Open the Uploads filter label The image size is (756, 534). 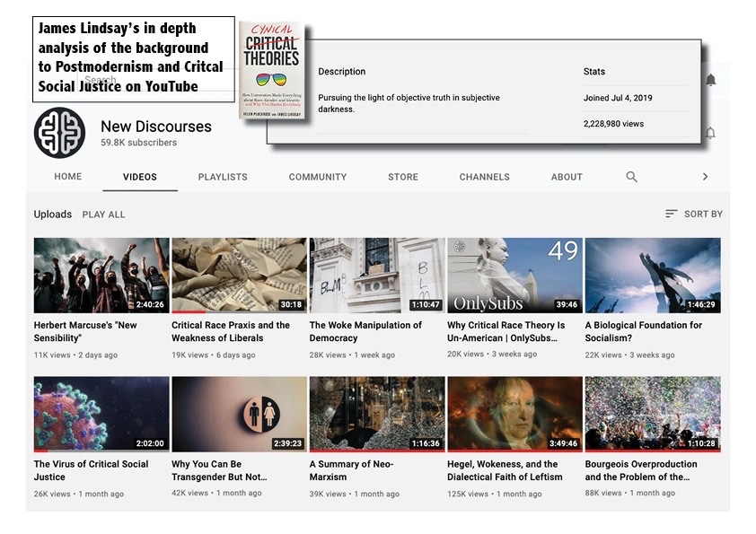[52, 214]
